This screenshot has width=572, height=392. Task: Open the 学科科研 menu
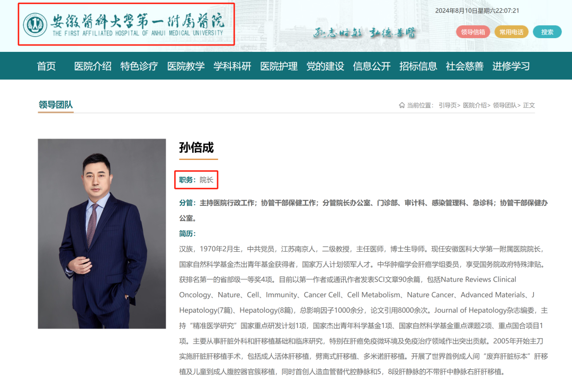coord(232,66)
